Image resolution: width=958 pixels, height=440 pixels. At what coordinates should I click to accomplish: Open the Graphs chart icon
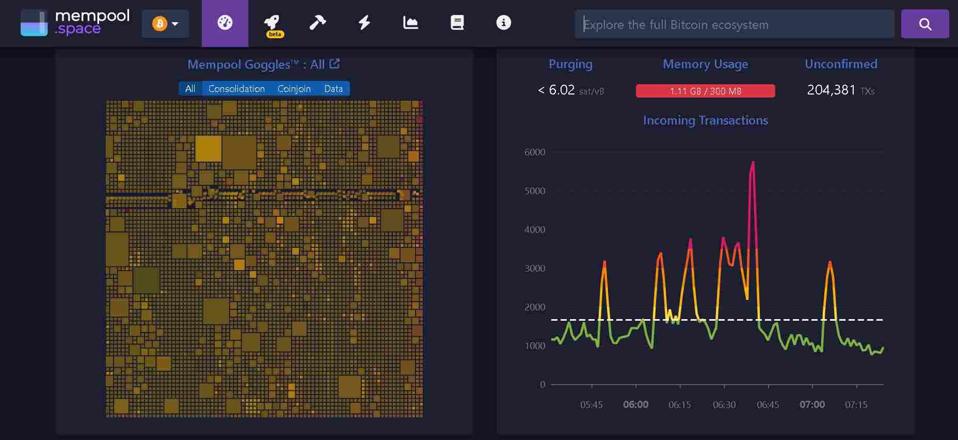pyautogui.click(x=411, y=23)
